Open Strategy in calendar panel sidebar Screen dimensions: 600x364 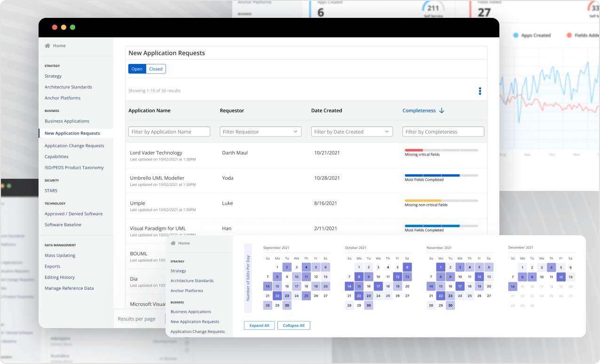click(x=178, y=271)
